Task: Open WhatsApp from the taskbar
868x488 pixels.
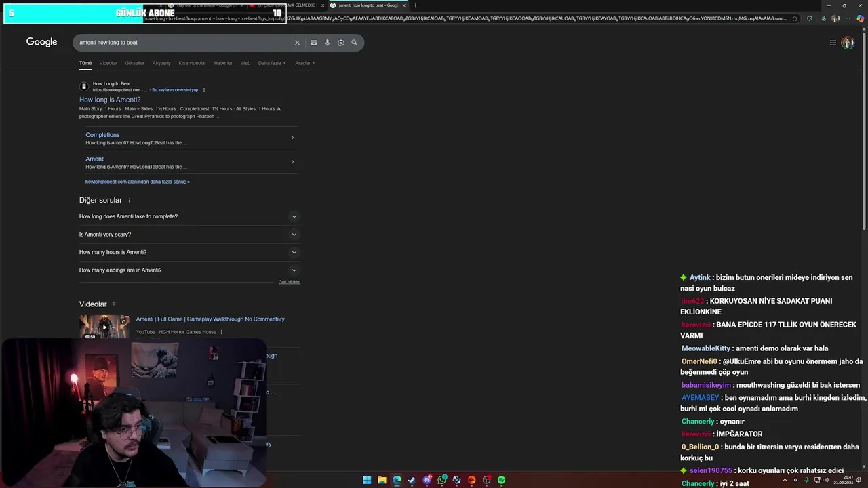Action: click(442, 480)
